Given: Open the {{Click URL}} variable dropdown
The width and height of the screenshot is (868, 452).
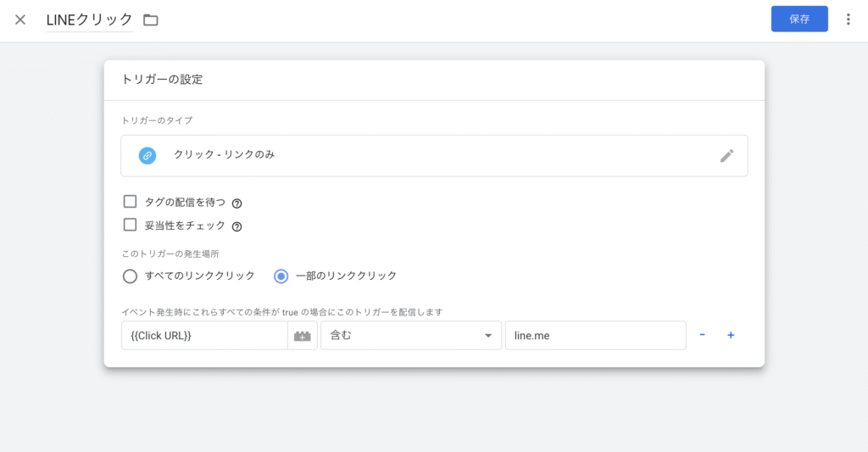Looking at the screenshot, I should click(203, 336).
